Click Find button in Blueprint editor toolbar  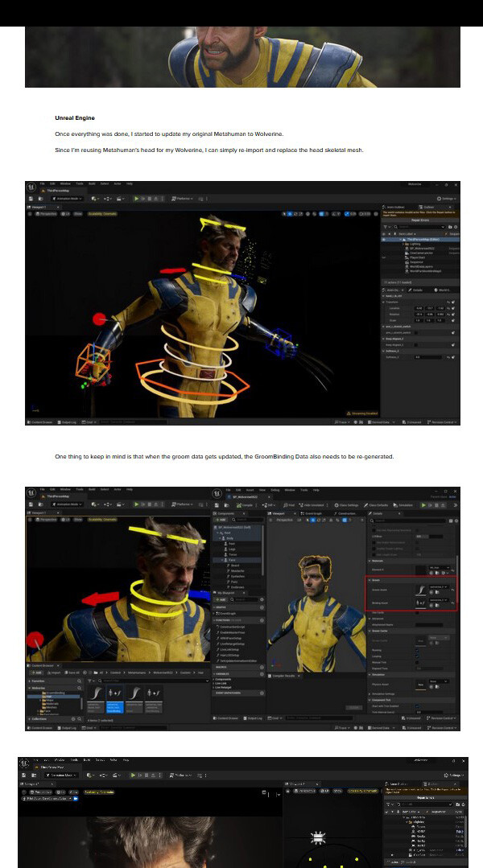point(289,505)
